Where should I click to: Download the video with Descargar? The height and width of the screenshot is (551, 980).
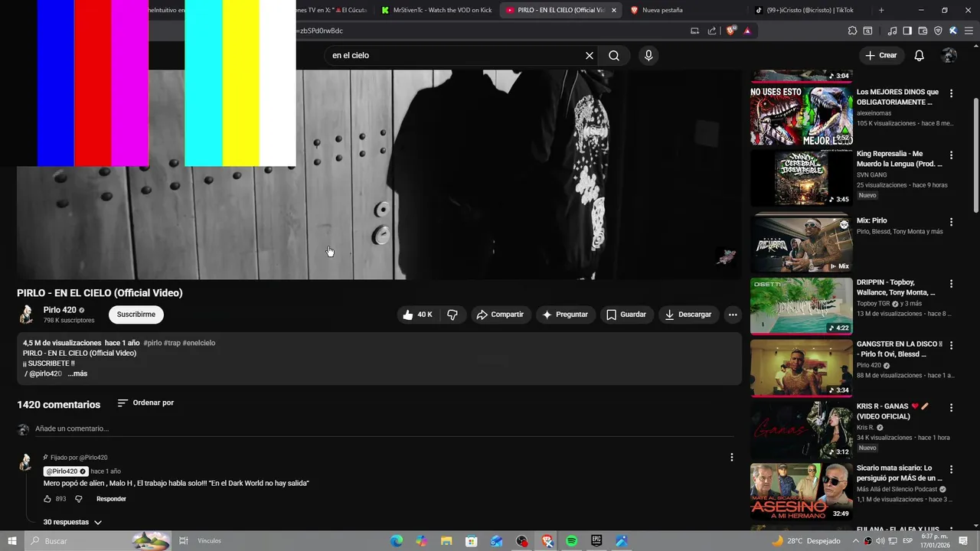pos(688,315)
